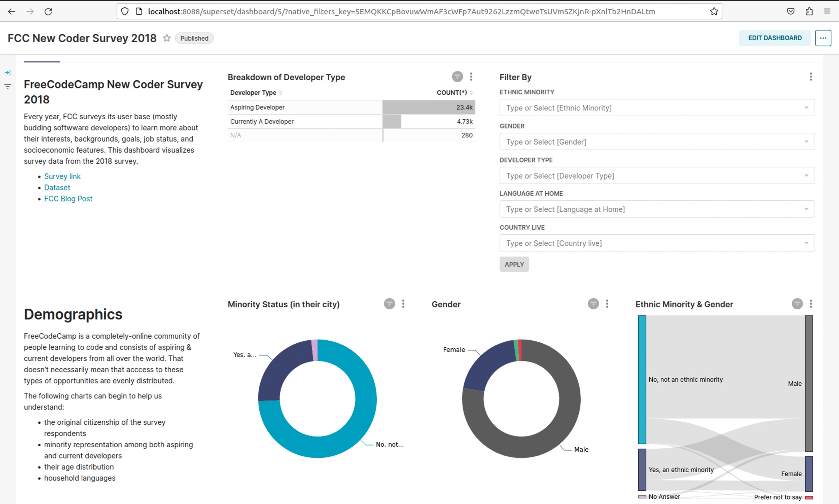The width and height of the screenshot is (839, 504).
Task: Open the Country live filter dropdown
Action: (x=657, y=243)
